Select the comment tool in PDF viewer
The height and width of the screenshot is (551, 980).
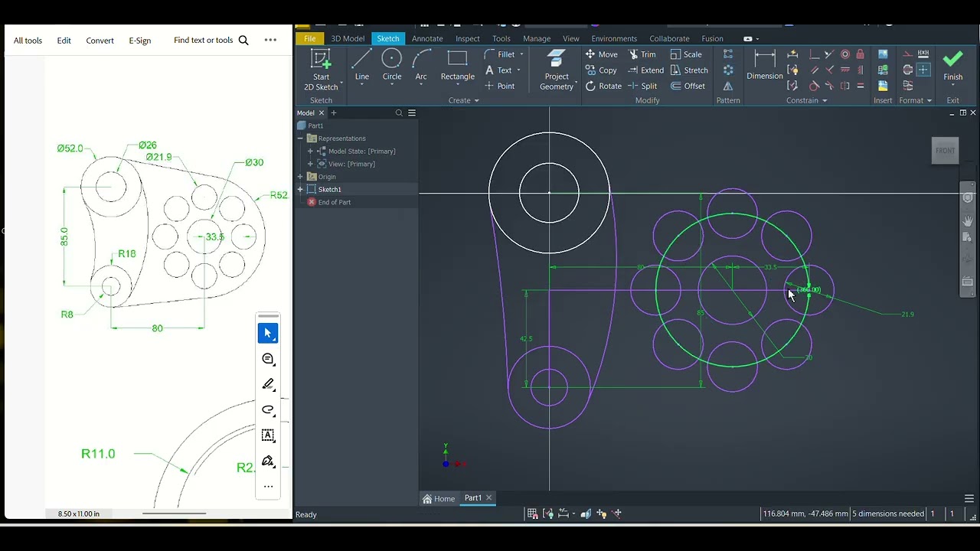(x=268, y=359)
